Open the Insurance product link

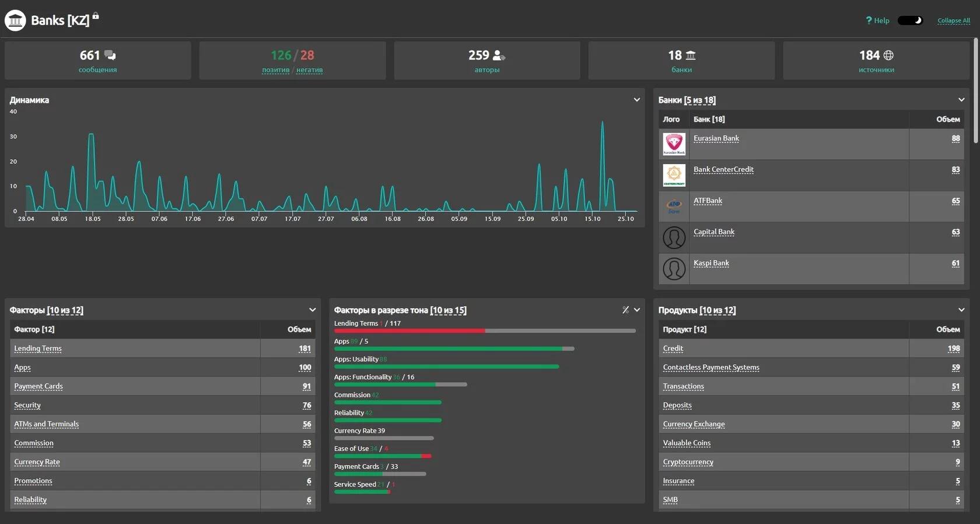[678, 481]
